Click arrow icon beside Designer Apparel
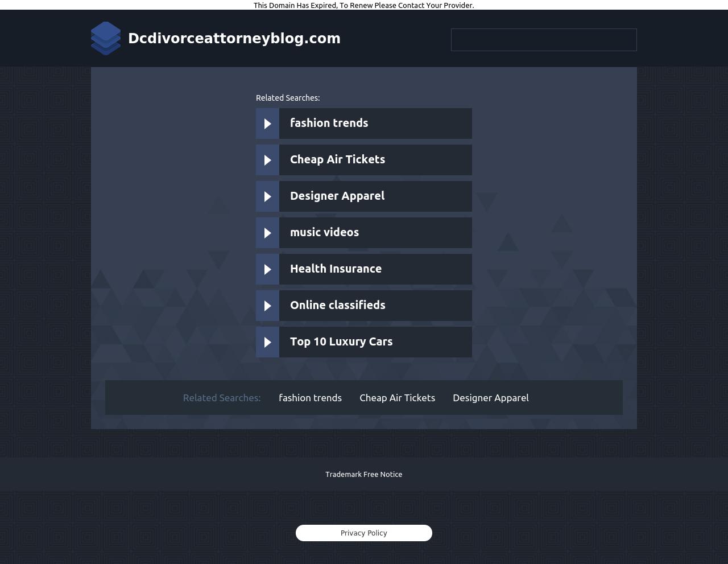This screenshot has height=564, width=728. (267, 196)
